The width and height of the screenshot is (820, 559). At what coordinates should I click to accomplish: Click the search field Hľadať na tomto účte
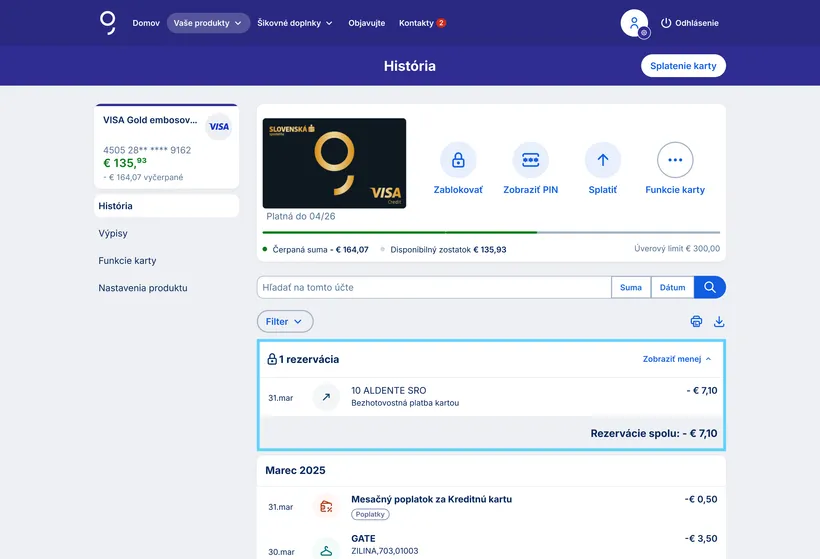[433, 287]
